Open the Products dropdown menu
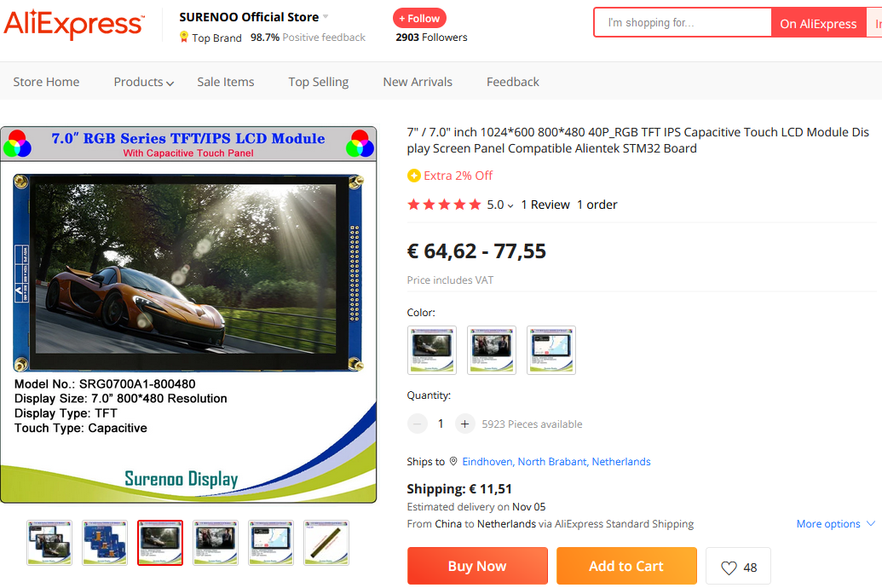Viewport: 882px width, 588px height. pyautogui.click(x=143, y=82)
